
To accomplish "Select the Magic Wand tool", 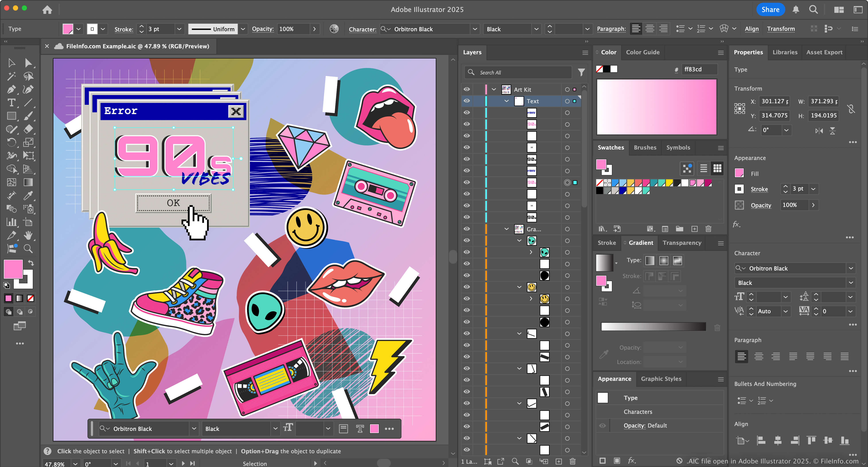I will (x=11, y=76).
